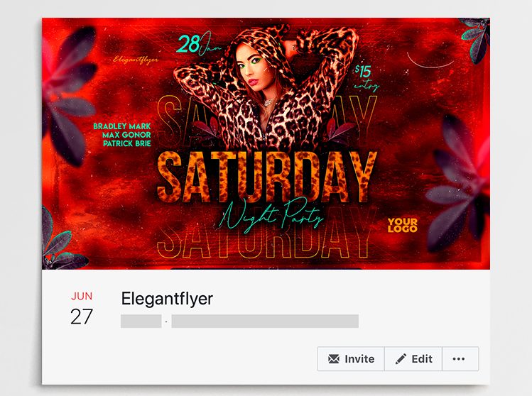Click the outlined SATURDAY text at bottom

[x=266, y=242]
